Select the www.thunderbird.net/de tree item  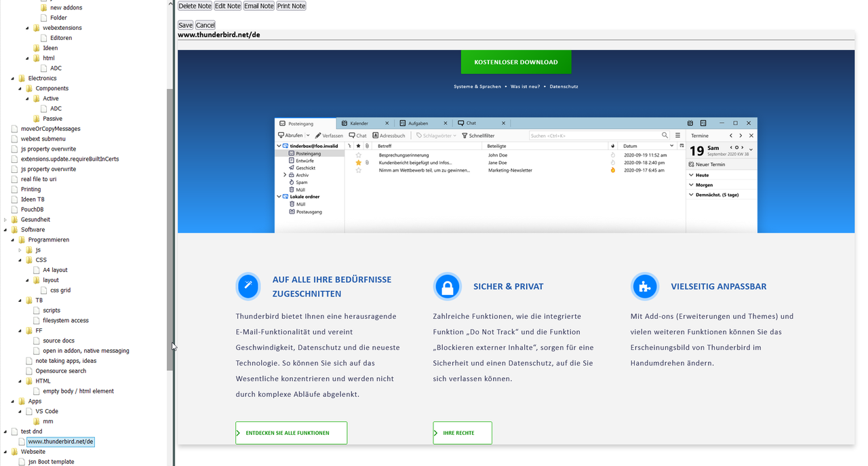coord(60,442)
